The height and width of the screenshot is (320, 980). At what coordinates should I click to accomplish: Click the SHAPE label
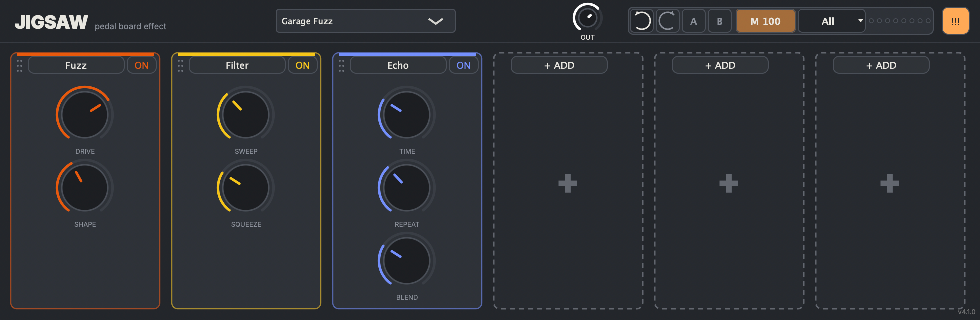pos(85,224)
